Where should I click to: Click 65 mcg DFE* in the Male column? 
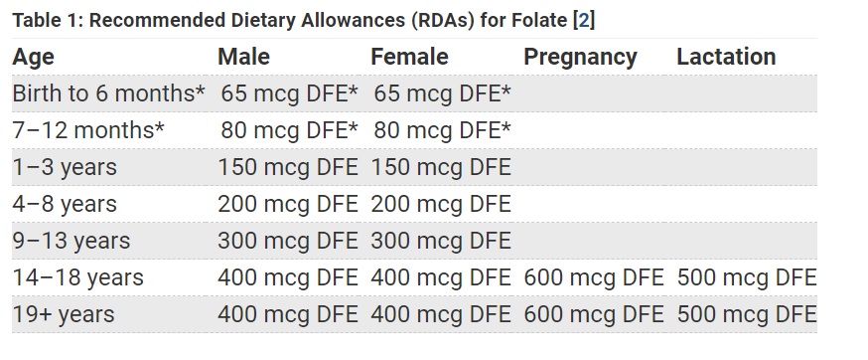[x=290, y=93]
